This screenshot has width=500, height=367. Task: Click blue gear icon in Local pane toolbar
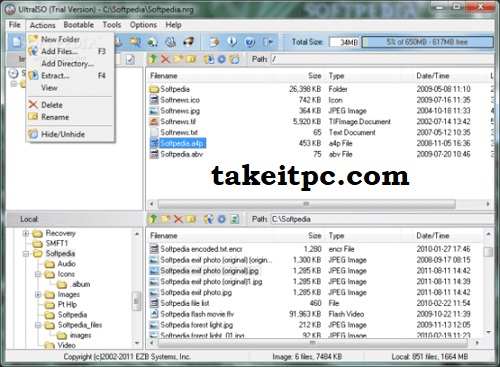pyautogui.click(x=222, y=219)
